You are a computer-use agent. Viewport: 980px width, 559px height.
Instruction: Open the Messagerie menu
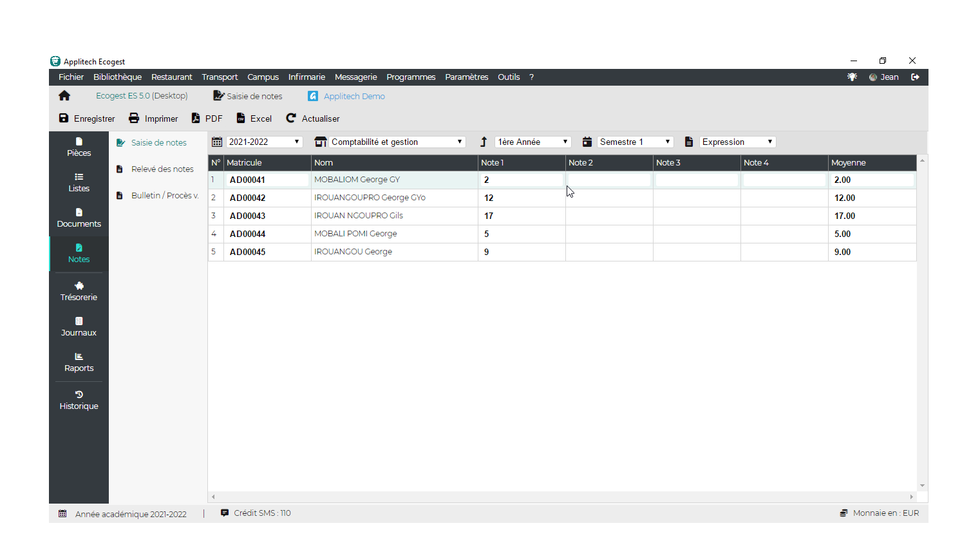pyautogui.click(x=355, y=77)
